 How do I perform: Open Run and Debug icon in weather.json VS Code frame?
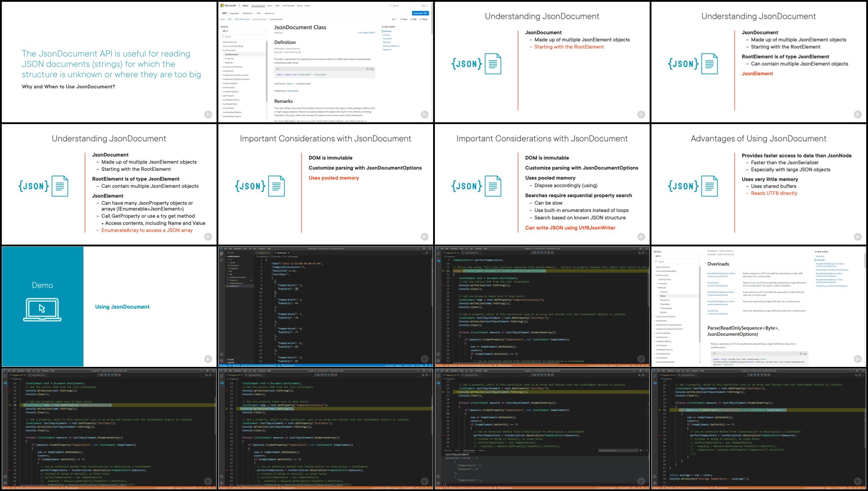[x=222, y=260]
